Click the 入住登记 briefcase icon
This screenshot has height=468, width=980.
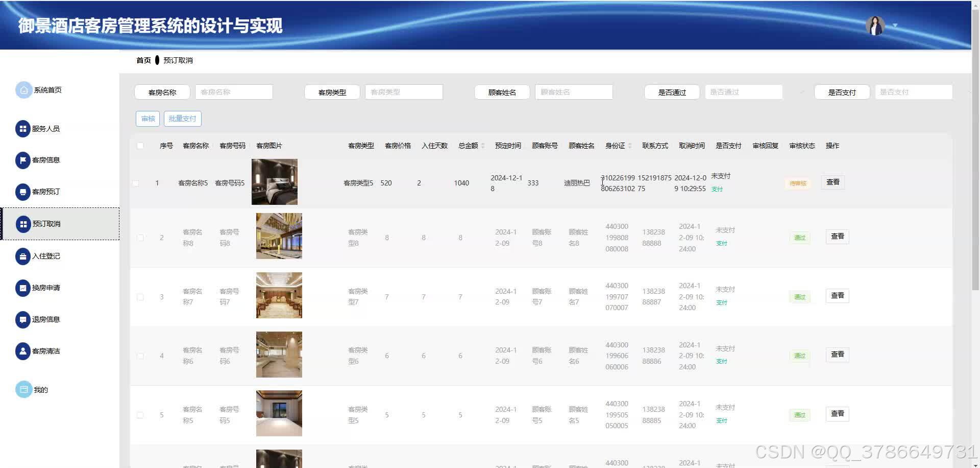click(x=22, y=256)
